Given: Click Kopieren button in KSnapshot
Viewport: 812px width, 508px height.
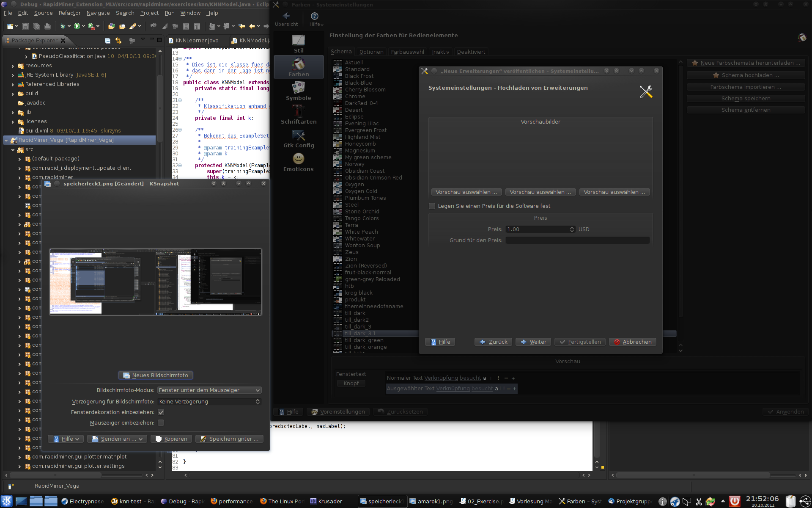Looking at the screenshot, I should pos(171,439).
